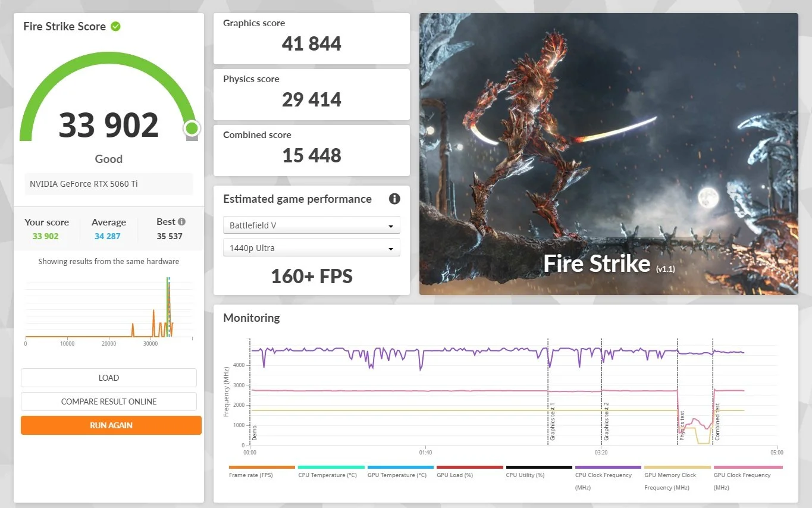The height and width of the screenshot is (508, 812).
Task: Click the RUN AGAIN button
Action: coord(111,425)
